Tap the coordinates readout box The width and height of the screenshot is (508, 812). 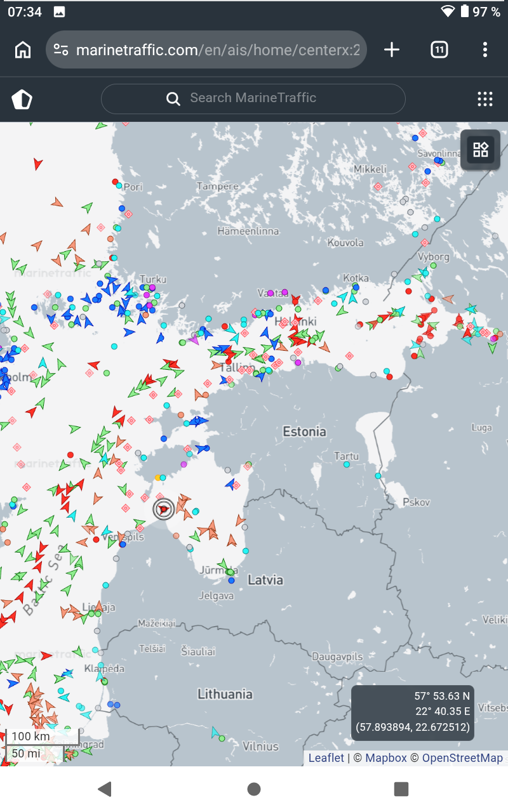(x=413, y=712)
